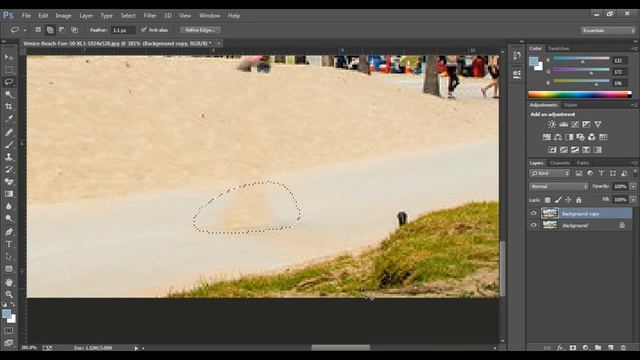This screenshot has width=640, height=360.
Task: Toggle Lock all padlock icon
Action: 578,200
